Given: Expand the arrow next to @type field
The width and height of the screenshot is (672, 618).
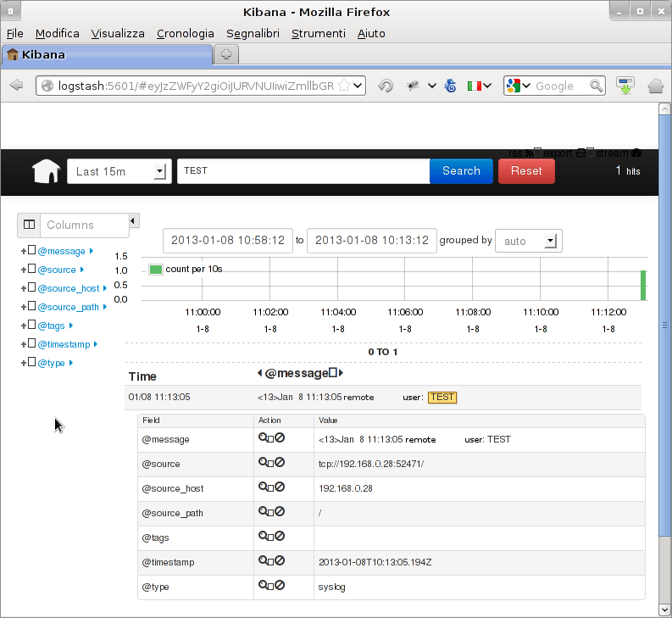Looking at the screenshot, I should tap(70, 363).
